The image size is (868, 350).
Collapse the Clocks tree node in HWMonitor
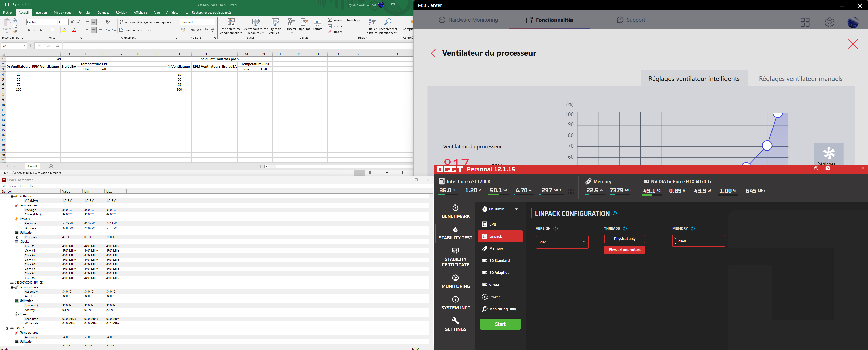click(x=12, y=242)
